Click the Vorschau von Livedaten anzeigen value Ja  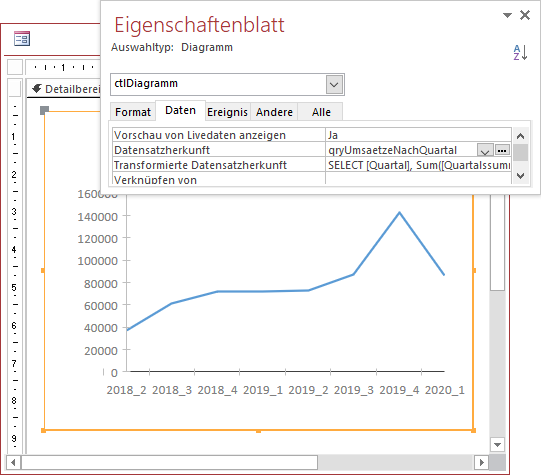click(x=418, y=135)
